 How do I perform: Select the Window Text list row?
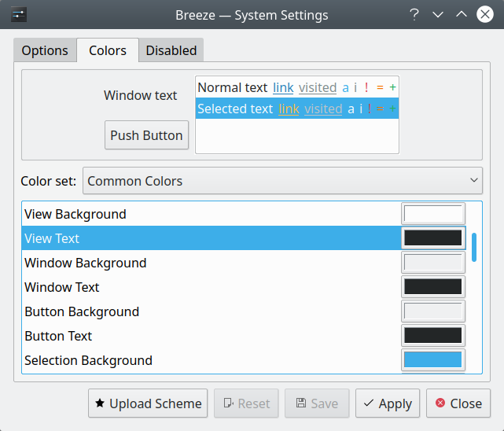pyautogui.click(x=62, y=287)
